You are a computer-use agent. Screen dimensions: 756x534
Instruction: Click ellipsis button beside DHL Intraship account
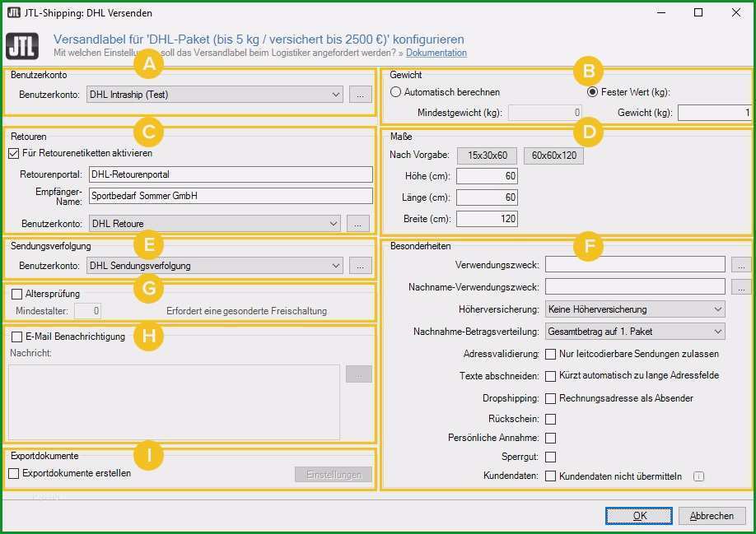360,95
